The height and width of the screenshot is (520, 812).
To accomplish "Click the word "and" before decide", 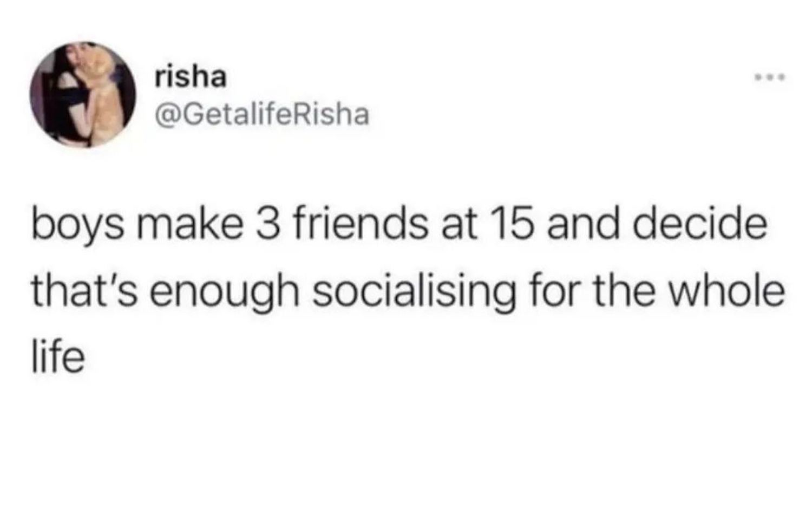I will tap(582, 225).
